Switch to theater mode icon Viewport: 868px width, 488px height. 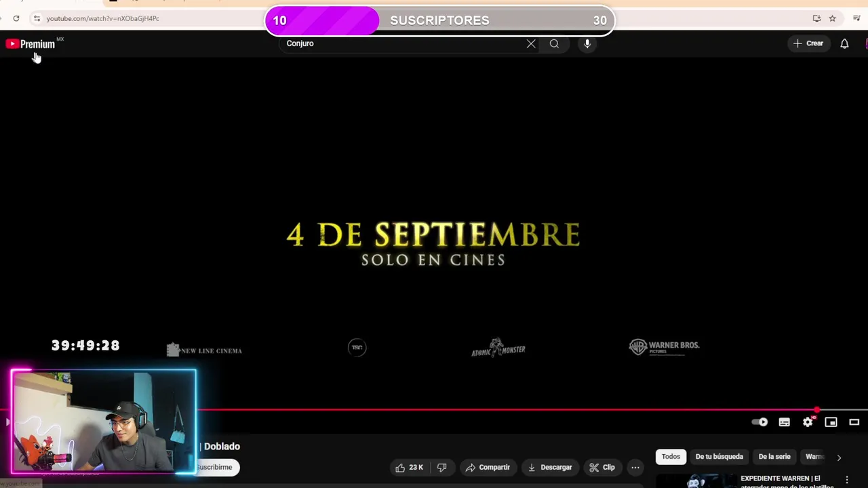click(x=854, y=422)
